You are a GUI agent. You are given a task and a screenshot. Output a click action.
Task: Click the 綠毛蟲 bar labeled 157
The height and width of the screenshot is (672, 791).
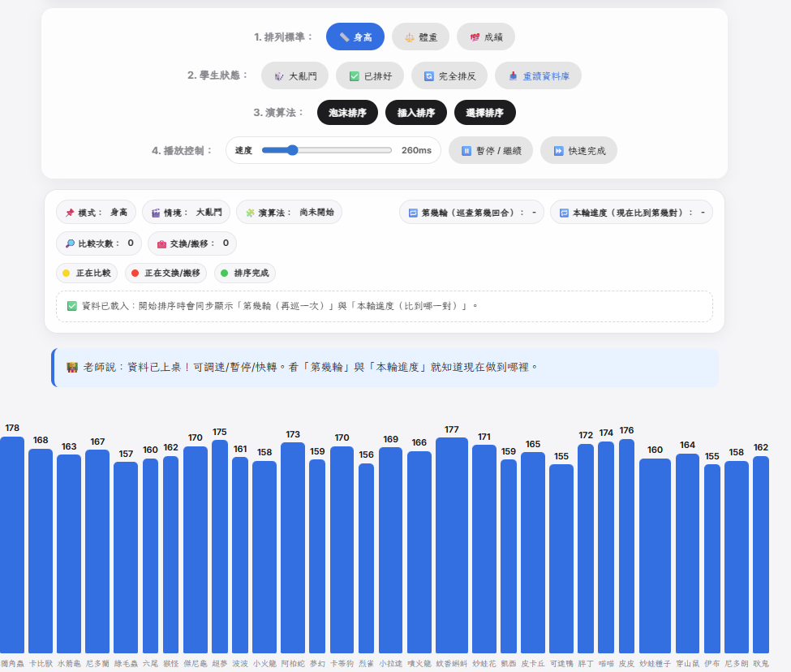click(126, 558)
